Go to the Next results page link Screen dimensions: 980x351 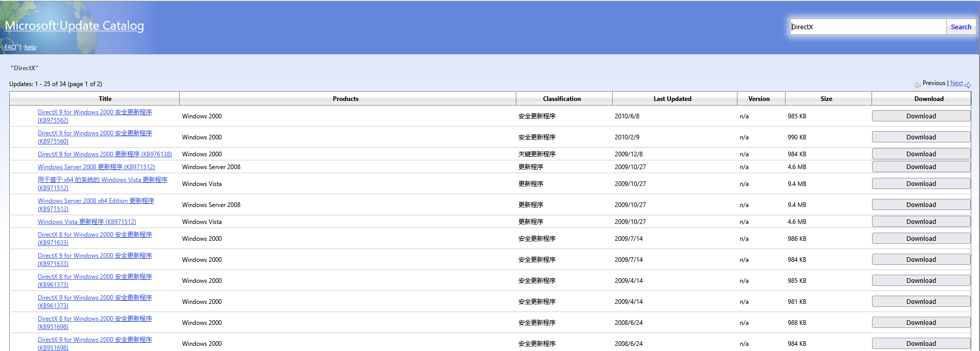956,83
